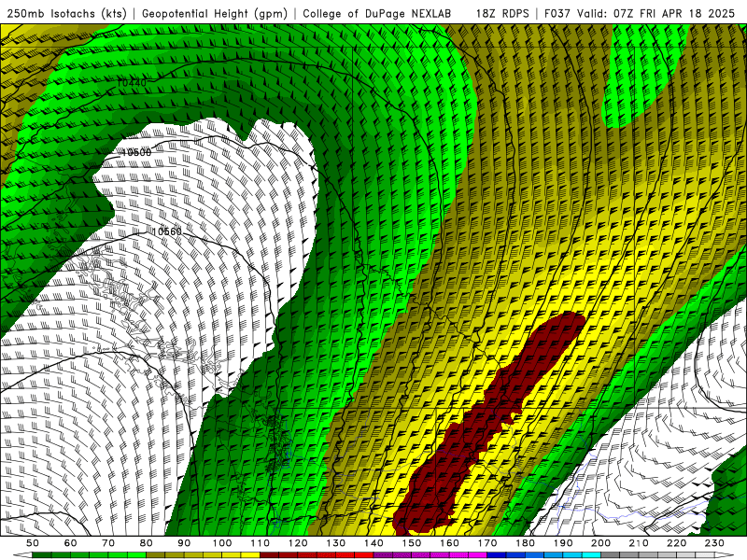Click the 100 value on the color legend
The image size is (747, 560).
click(x=222, y=543)
